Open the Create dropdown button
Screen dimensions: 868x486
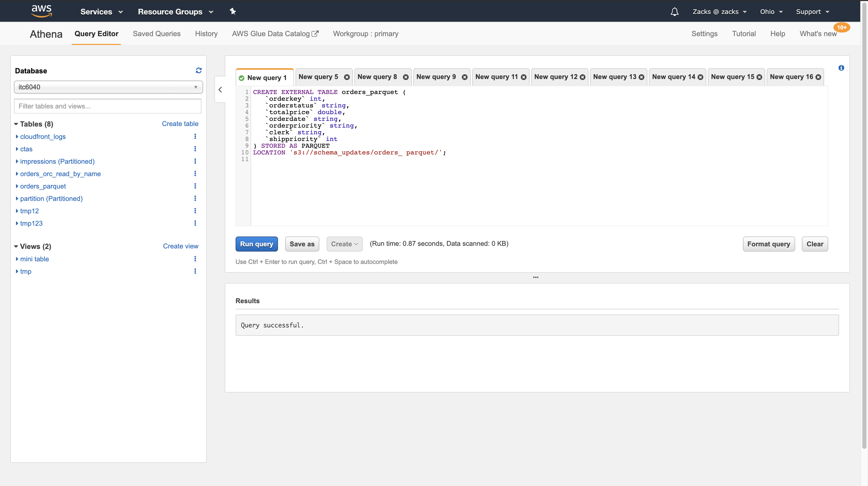pyautogui.click(x=344, y=244)
